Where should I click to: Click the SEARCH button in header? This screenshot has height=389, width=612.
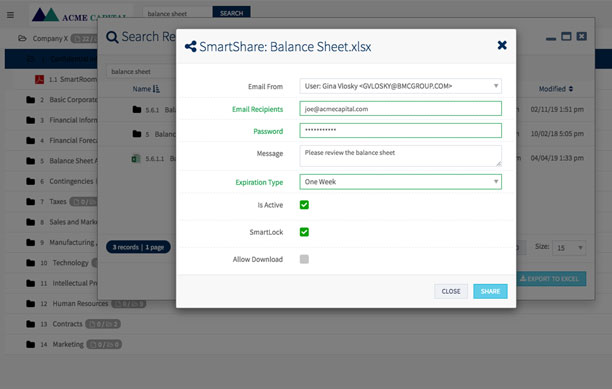(x=231, y=12)
